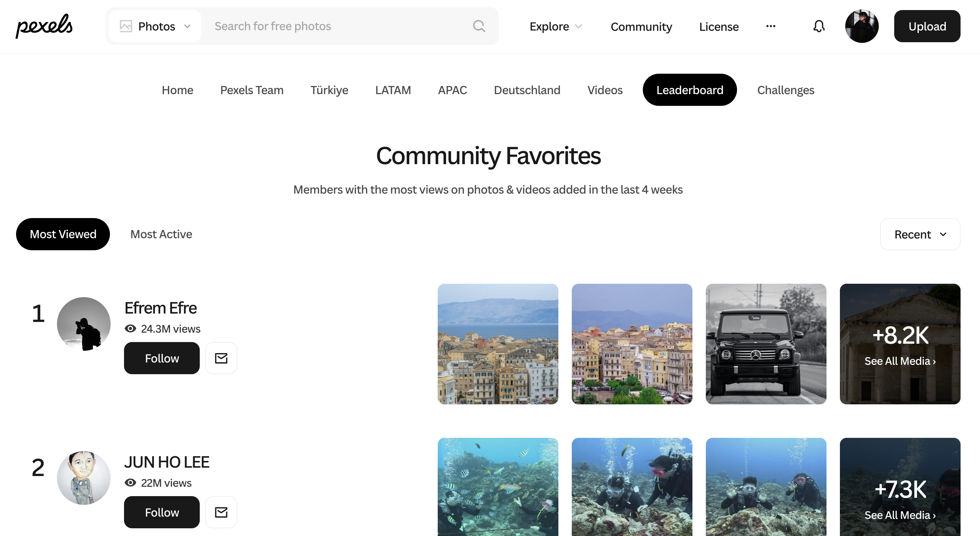Expand the Photos search type dropdown

point(155,26)
